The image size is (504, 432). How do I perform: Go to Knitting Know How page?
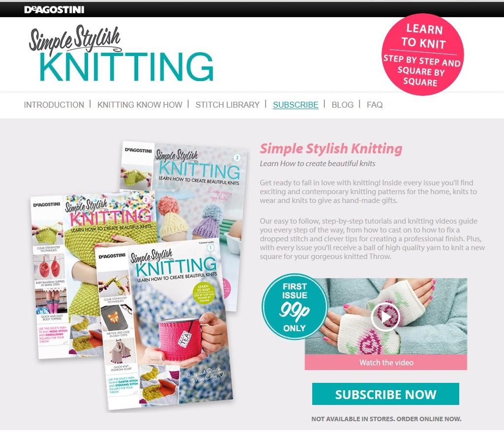(140, 105)
